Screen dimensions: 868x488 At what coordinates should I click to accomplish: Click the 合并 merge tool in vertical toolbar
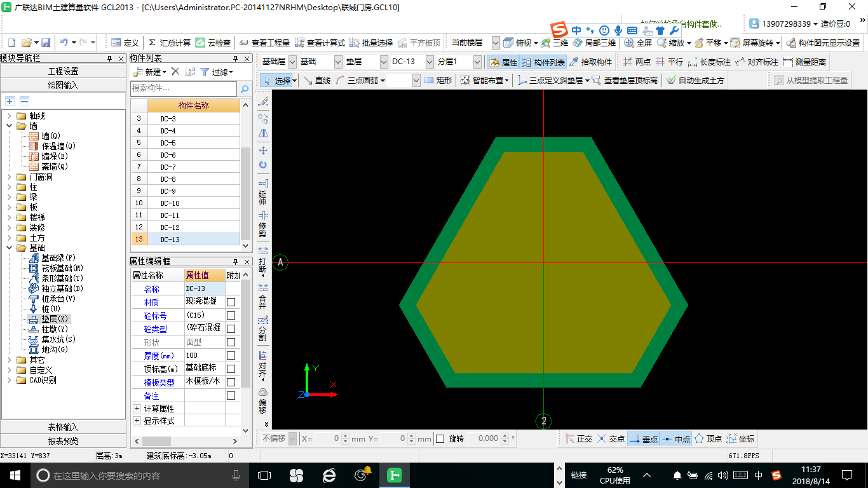[x=263, y=296]
